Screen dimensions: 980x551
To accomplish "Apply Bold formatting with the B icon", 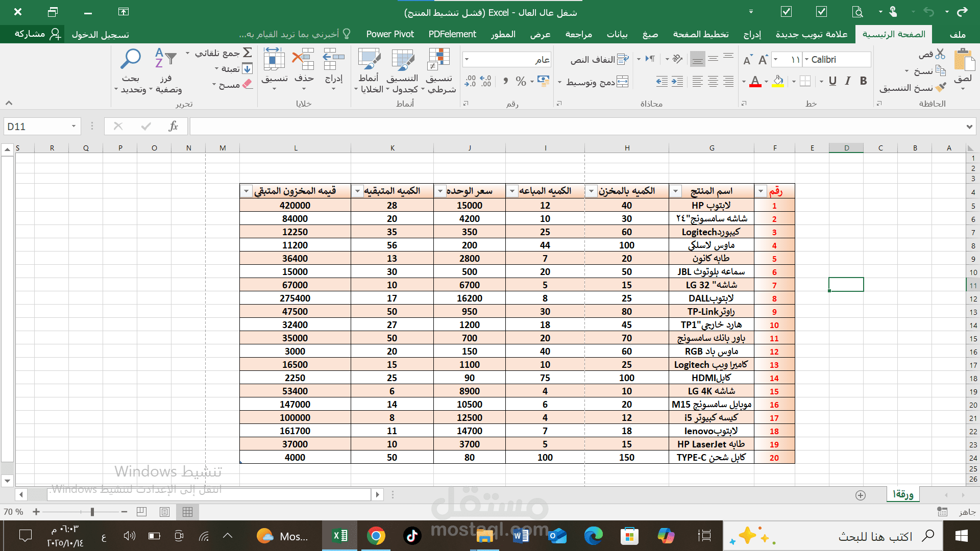I will [x=863, y=81].
